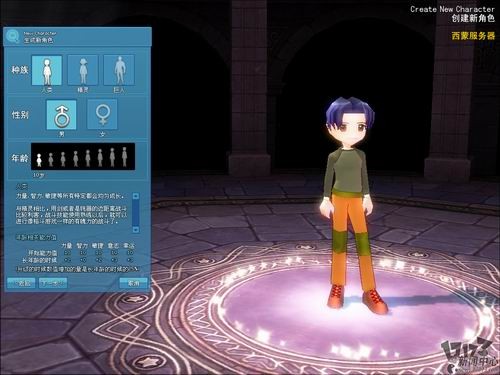The image size is (500, 375).
Task: Choose the youngest age figure
Action: click(x=39, y=160)
